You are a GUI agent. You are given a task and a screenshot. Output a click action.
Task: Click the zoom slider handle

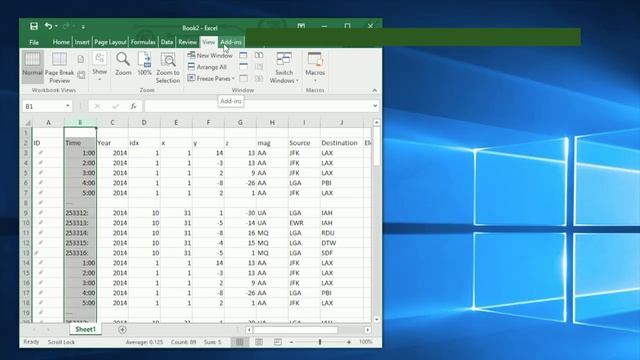320,342
